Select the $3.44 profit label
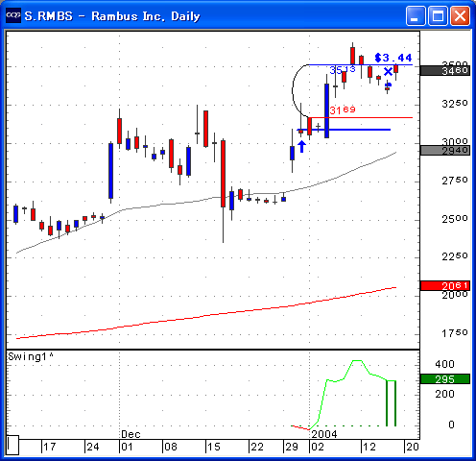476x461 pixels. [x=393, y=58]
